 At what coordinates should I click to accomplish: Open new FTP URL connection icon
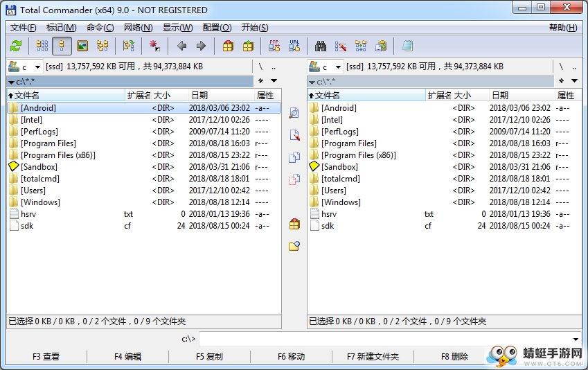click(x=294, y=46)
